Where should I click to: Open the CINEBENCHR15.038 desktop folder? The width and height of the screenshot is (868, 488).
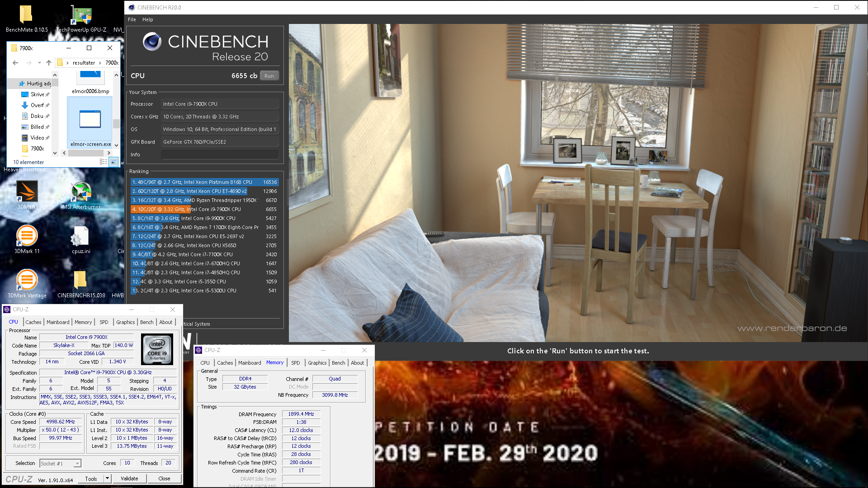[x=81, y=283]
